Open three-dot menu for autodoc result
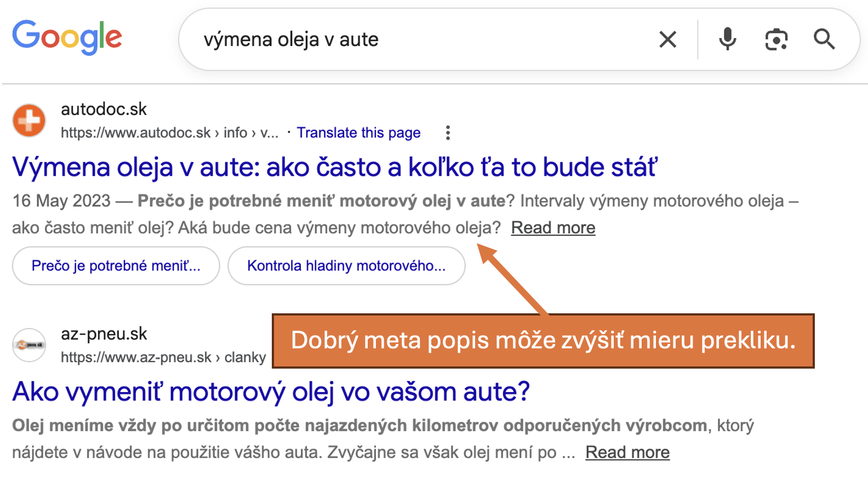 [448, 133]
